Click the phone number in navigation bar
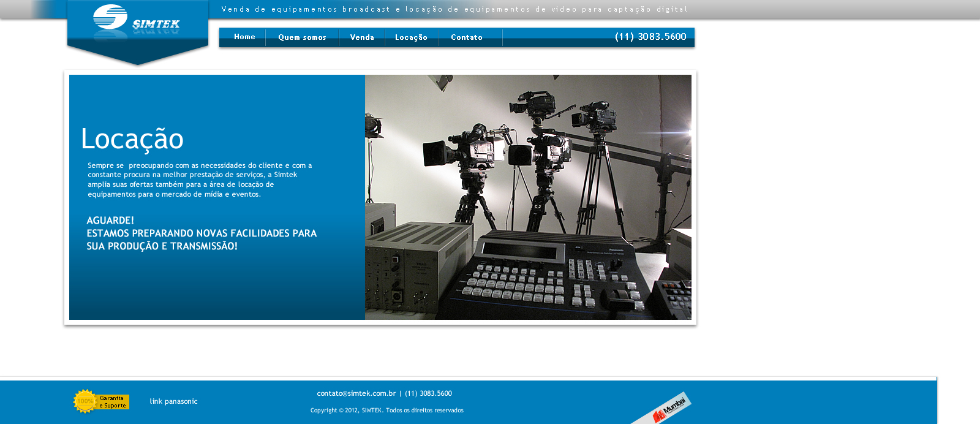Image resolution: width=980 pixels, height=424 pixels. point(650,37)
